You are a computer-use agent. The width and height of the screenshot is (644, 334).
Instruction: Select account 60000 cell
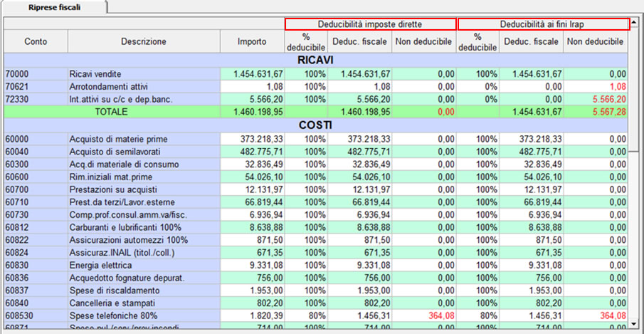pyautogui.click(x=36, y=139)
